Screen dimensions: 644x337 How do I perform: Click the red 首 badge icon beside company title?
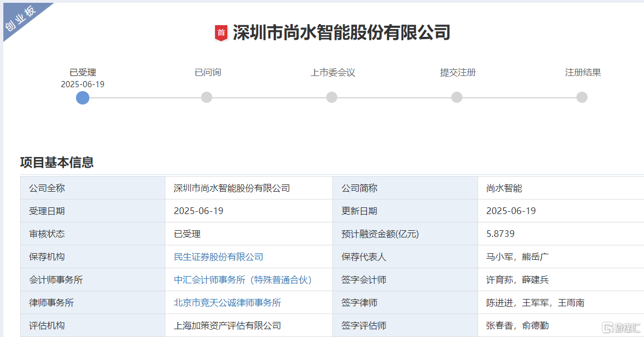coord(221,33)
